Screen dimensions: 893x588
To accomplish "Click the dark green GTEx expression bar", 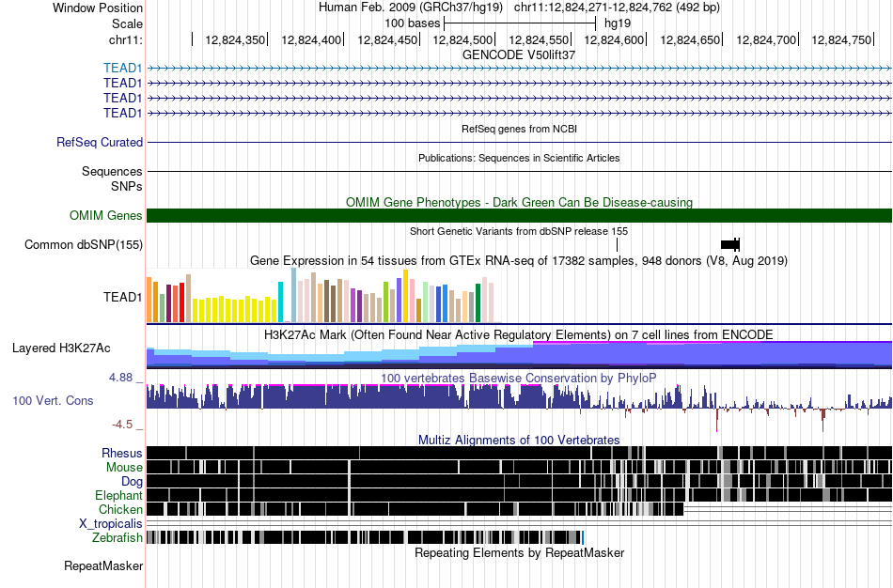I will [x=478, y=302].
